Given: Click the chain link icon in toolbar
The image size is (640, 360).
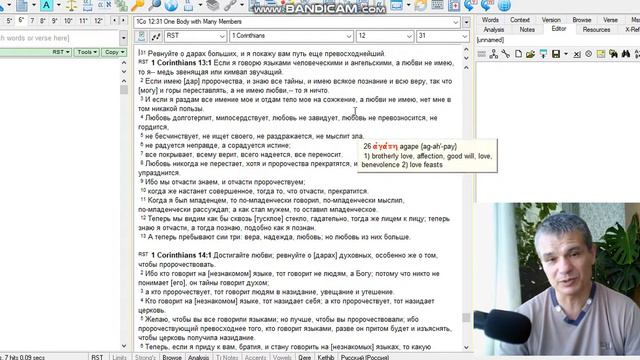Looking at the screenshot, I should (230, 5).
